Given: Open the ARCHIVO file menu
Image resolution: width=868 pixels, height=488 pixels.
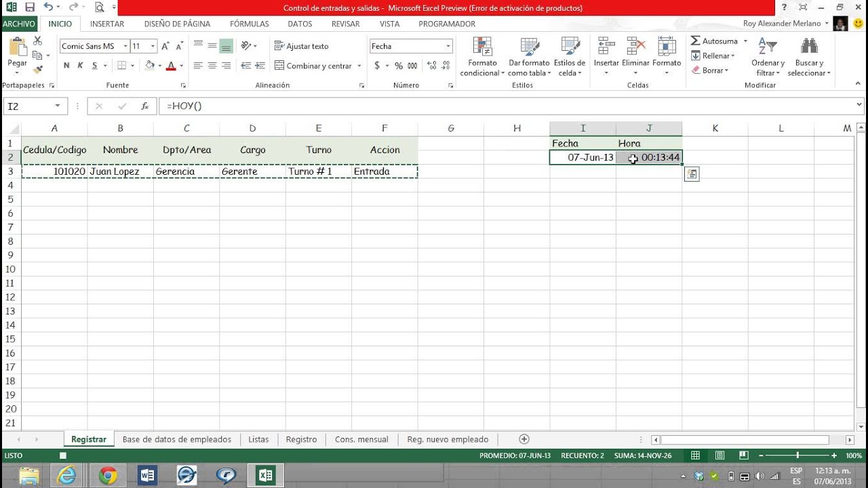Looking at the screenshot, I should click(19, 24).
